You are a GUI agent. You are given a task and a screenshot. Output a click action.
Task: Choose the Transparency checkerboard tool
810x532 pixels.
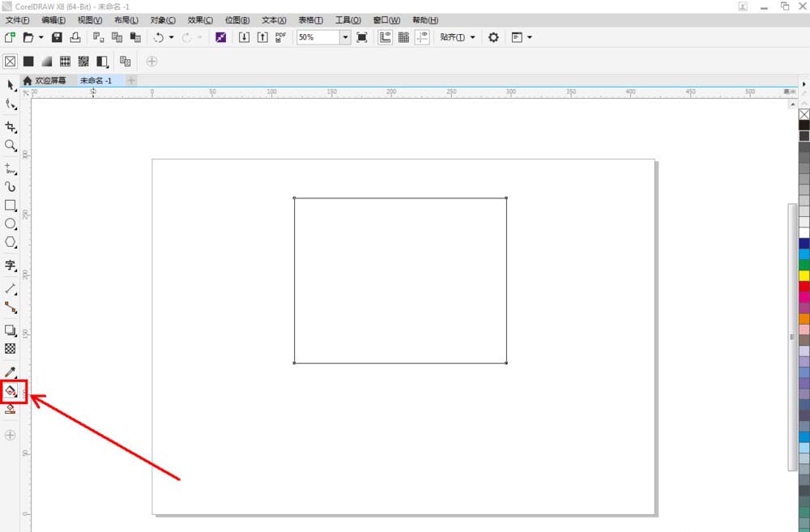(x=11, y=349)
